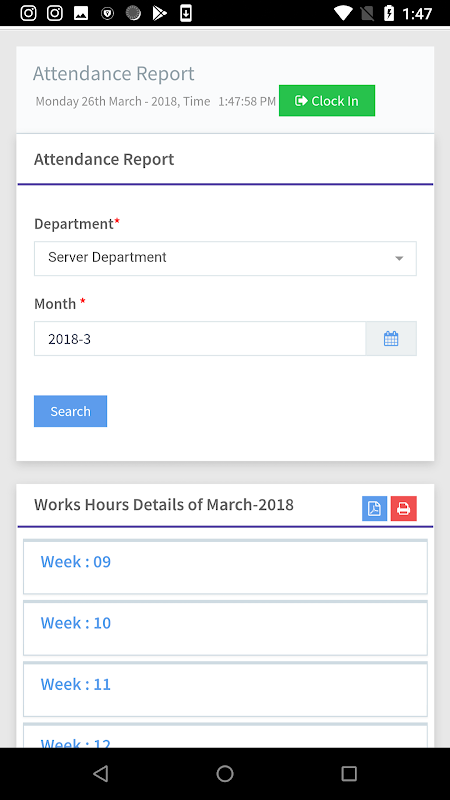Click the date text 'Monday 26th March - 2018'

[106, 101]
